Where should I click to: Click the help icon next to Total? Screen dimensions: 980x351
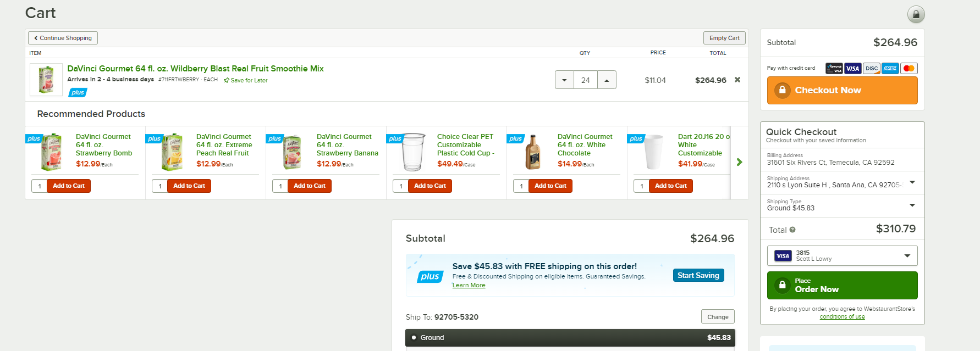coord(792,230)
